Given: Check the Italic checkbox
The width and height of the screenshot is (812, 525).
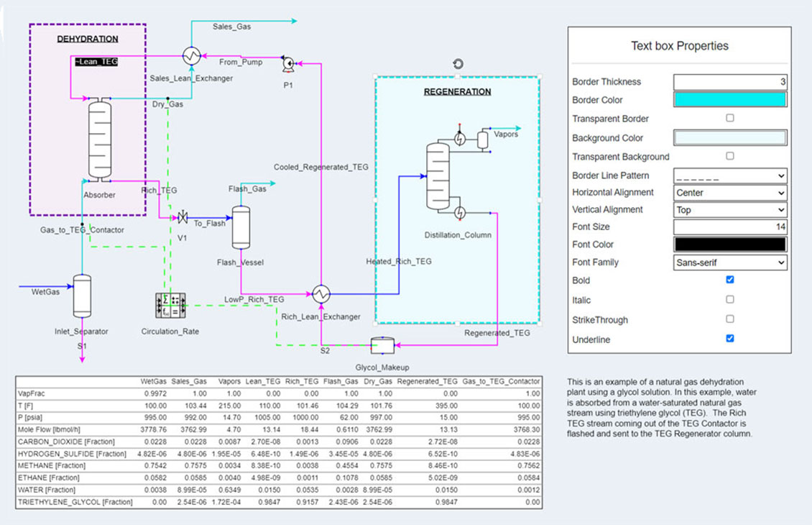Looking at the screenshot, I should tap(730, 300).
